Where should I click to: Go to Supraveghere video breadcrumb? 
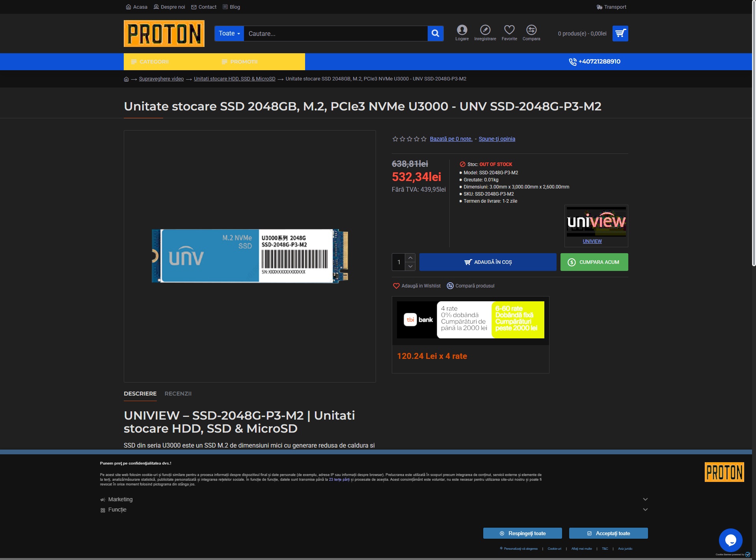click(x=161, y=79)
